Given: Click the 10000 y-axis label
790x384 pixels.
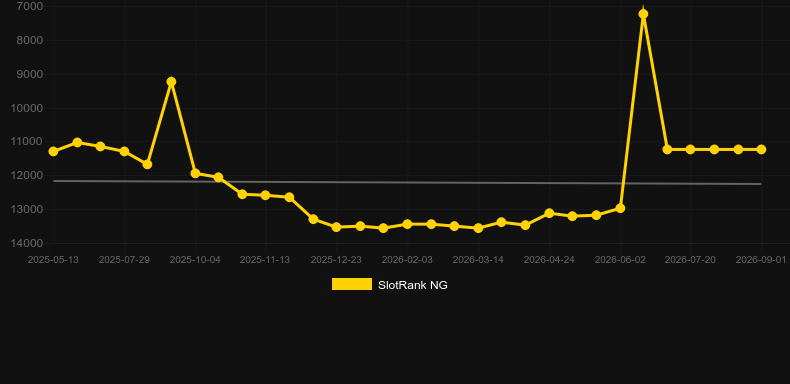Looking at the screenshot, I should tap(27, 108).
